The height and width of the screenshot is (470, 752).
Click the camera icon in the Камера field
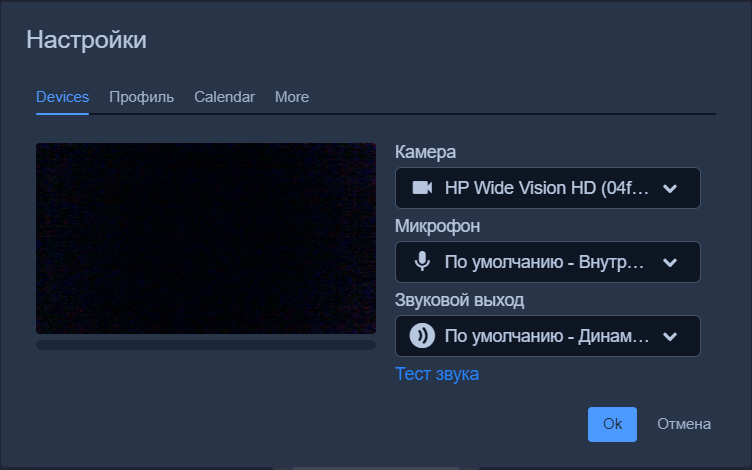(x=422, y=188)
